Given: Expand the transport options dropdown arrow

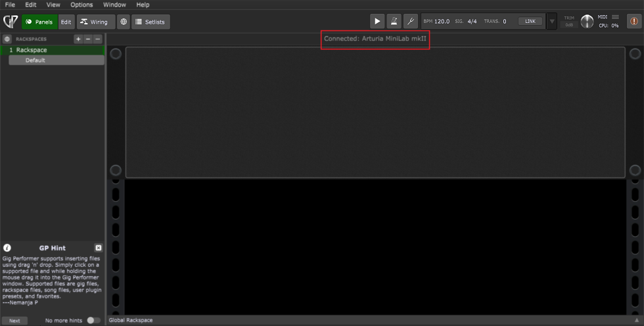Looking at the screenshot, I should (x=552, y=21).
